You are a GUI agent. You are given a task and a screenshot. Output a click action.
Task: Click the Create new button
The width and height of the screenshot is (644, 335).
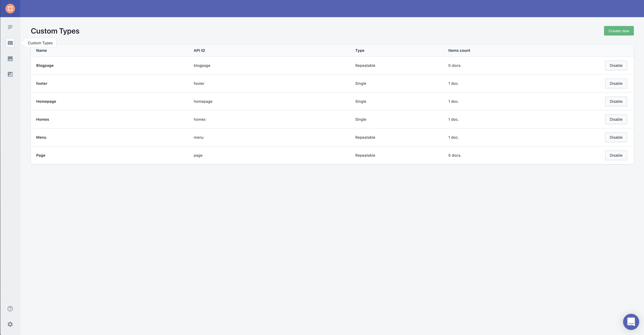point(619,31)
